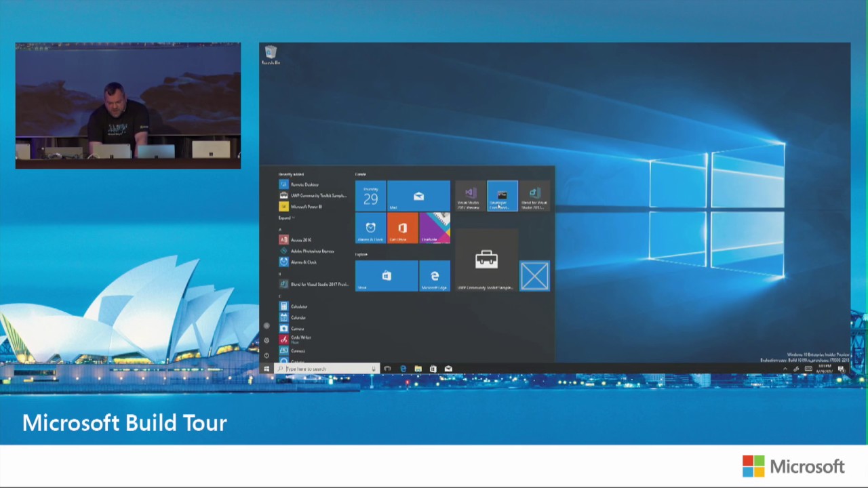Open File Explorer from the taskbar
Viewport: 868px width, 488px height.
pyautogui.click(x=418, y=369)
